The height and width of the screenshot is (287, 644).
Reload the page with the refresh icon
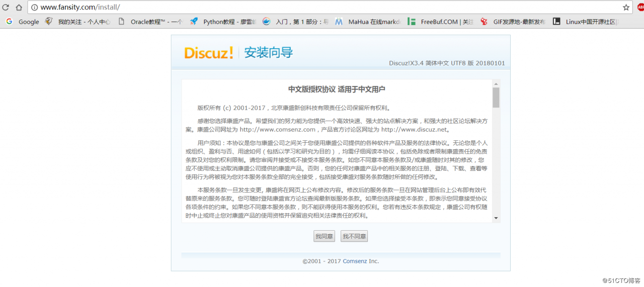6,7
